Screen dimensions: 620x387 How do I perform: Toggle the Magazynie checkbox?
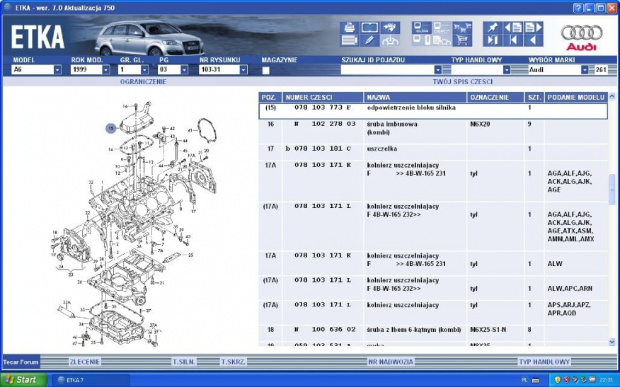[266, 70]
